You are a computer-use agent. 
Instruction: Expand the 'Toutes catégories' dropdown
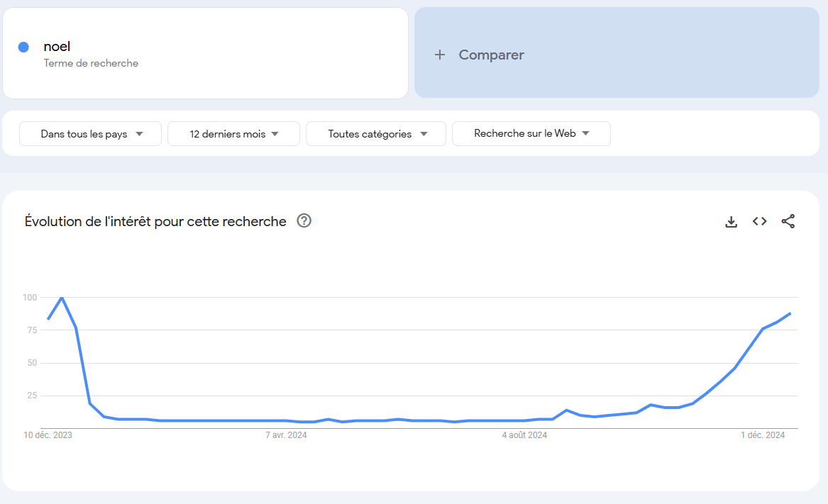click(x=376, y=134)
